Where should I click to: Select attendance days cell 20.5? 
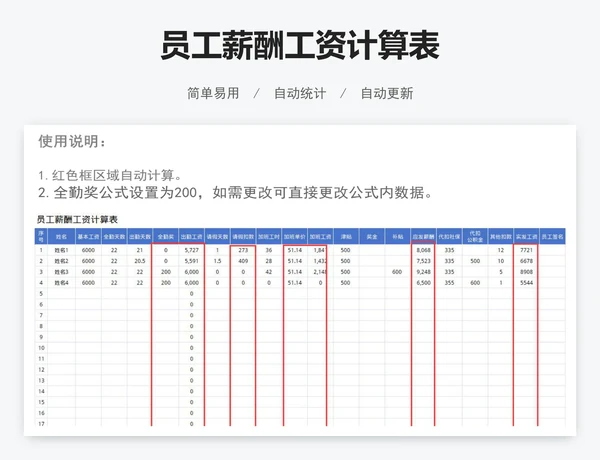point(140,261)
